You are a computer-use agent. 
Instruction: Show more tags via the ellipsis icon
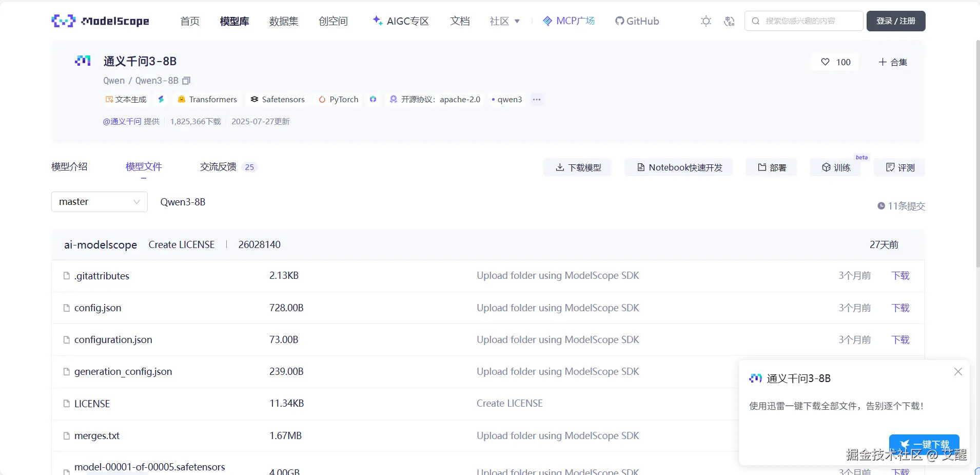pyautogui.click(x=537, y=99)
